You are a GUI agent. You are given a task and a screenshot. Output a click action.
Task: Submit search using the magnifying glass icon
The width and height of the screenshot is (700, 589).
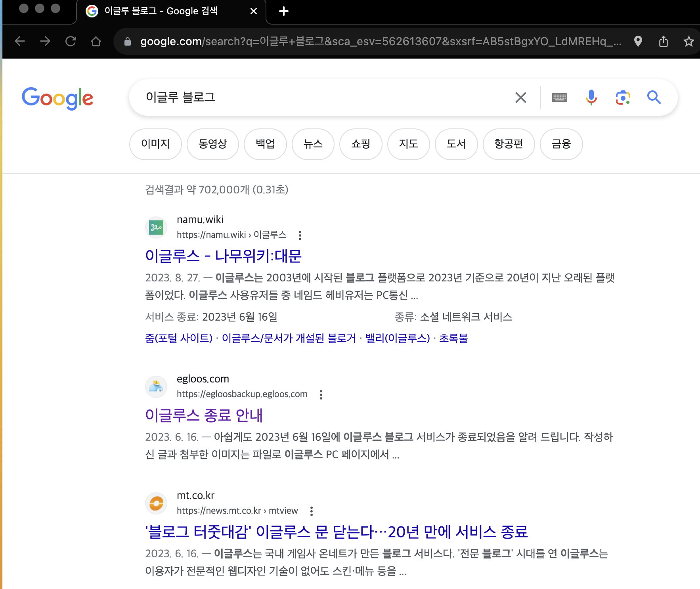654,98
